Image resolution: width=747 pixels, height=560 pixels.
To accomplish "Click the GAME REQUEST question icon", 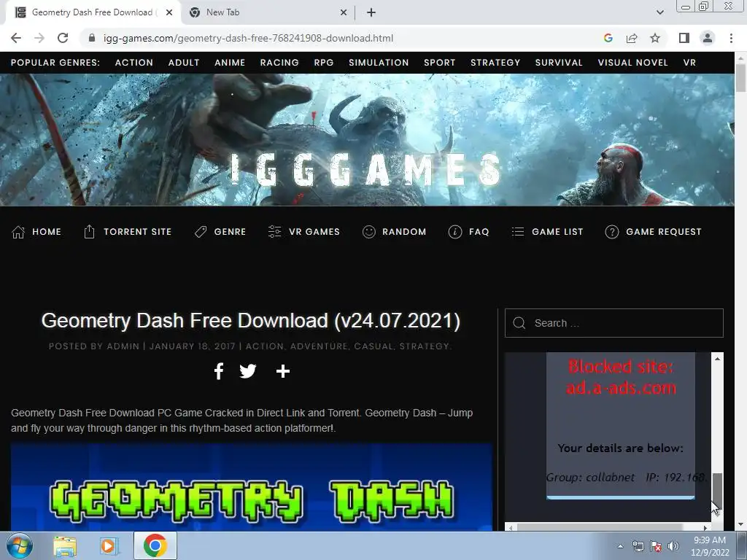I will (612, 232).
